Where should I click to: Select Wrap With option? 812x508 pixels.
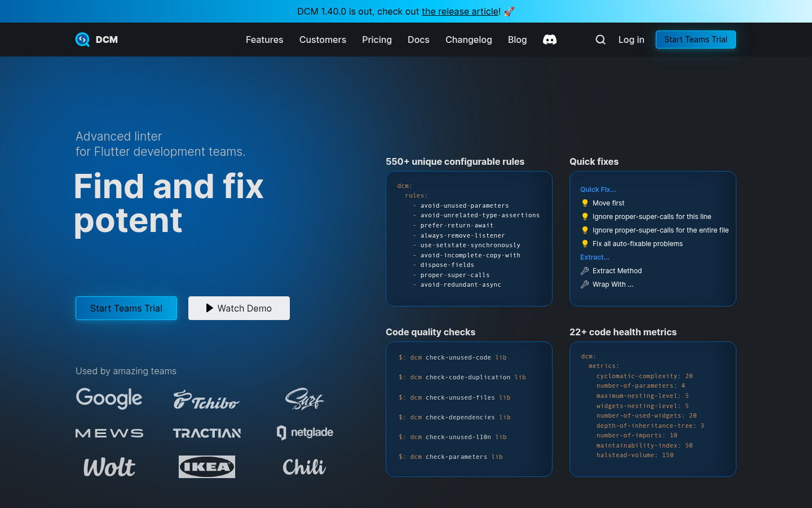613,284
